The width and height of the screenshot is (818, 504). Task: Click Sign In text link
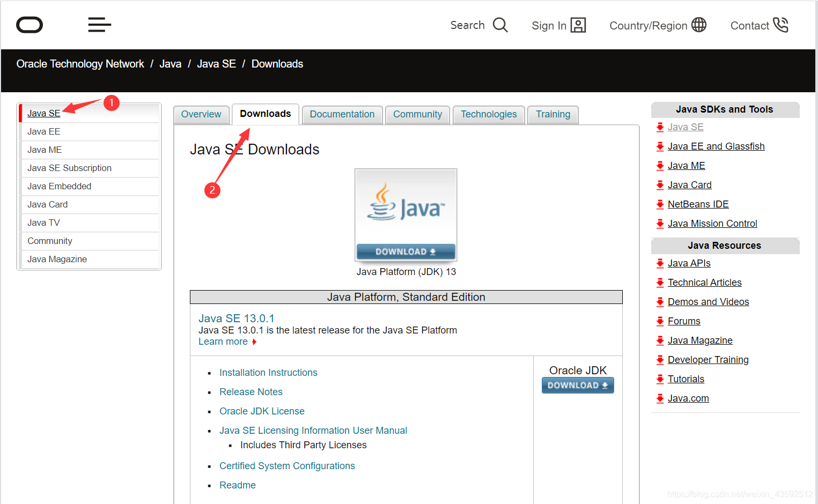click(x=549, y=26)
